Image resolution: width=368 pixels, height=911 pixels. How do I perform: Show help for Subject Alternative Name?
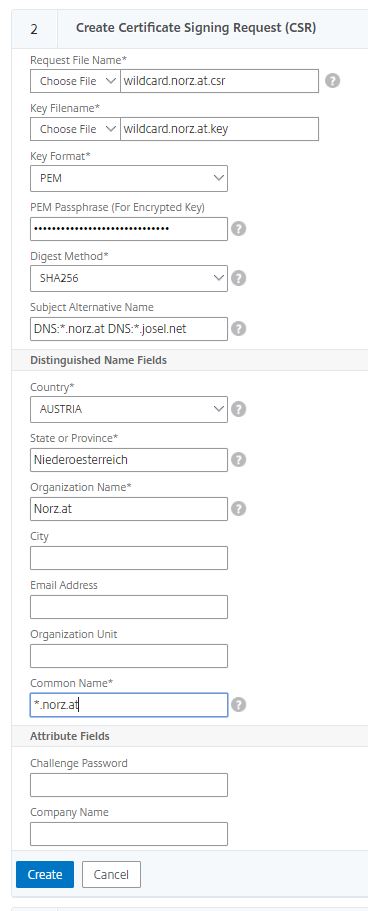(238, 329)
